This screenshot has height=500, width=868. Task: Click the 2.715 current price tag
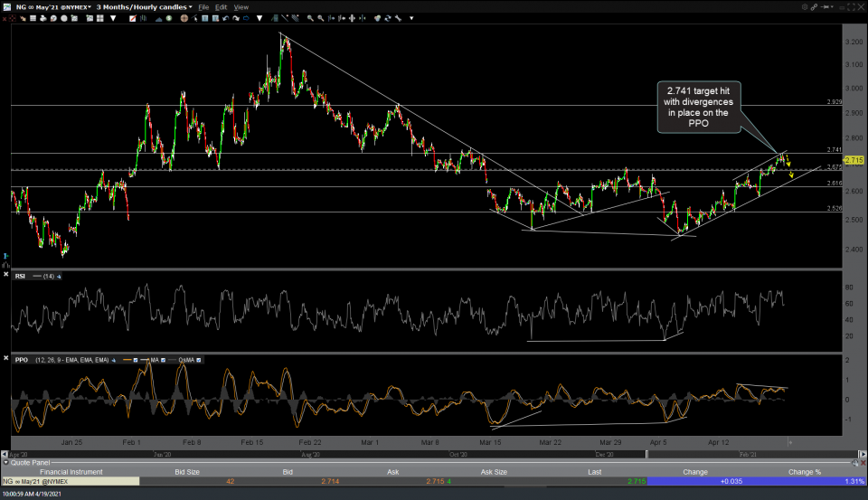pyautogui.click(x=852, y=160)
